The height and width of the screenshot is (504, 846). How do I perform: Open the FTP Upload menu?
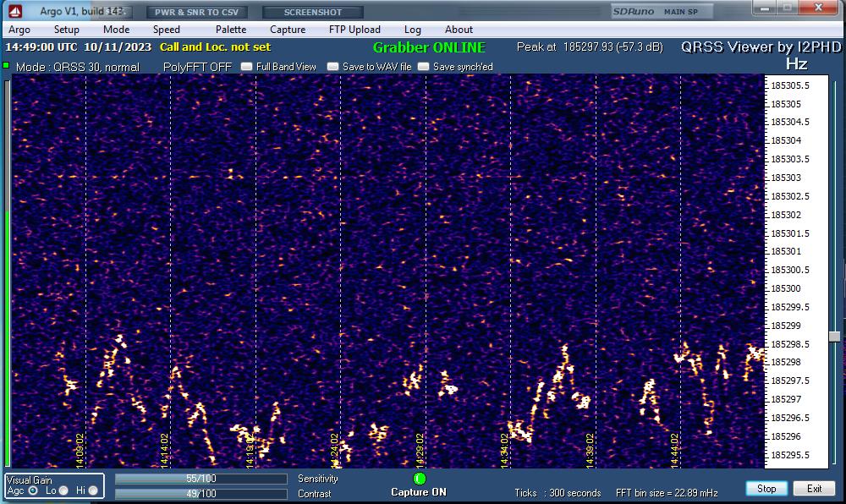[x=354, y=30]
